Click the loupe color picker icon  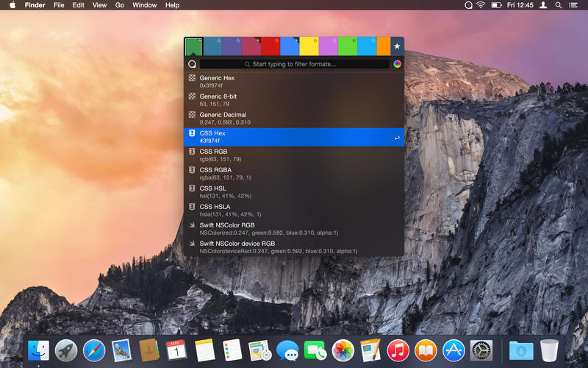click(x=192, y=64)
